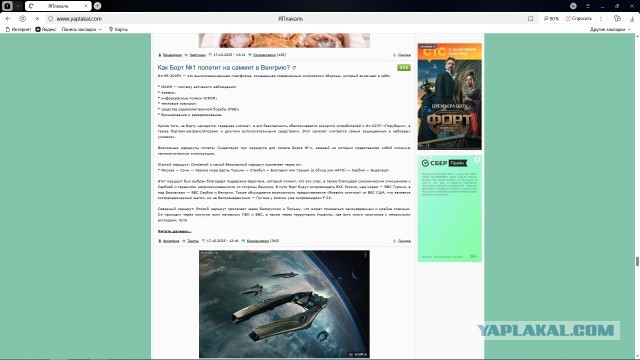Open the Интернет bookmark

[x=18, y=29]
